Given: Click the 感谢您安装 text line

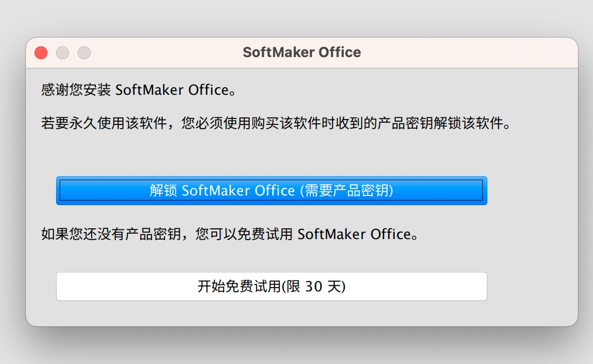Looking at the screenshot, I should click(139, 90).
